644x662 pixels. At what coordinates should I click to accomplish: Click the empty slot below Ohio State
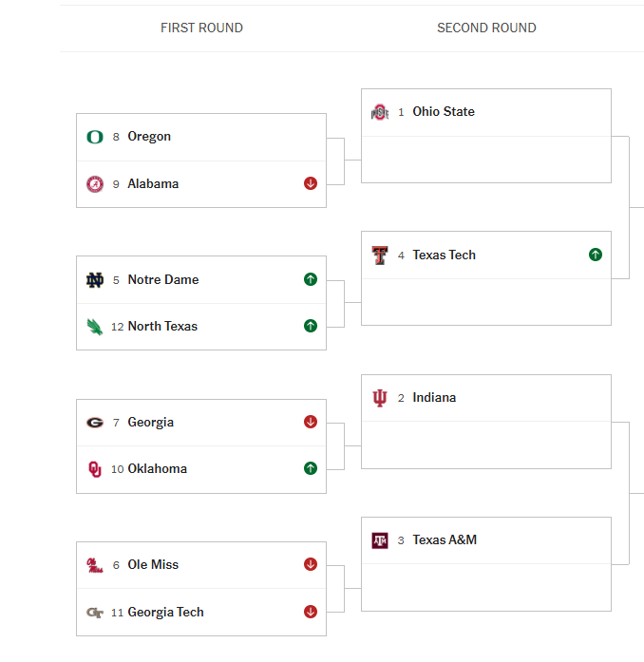tap(485, 160)
